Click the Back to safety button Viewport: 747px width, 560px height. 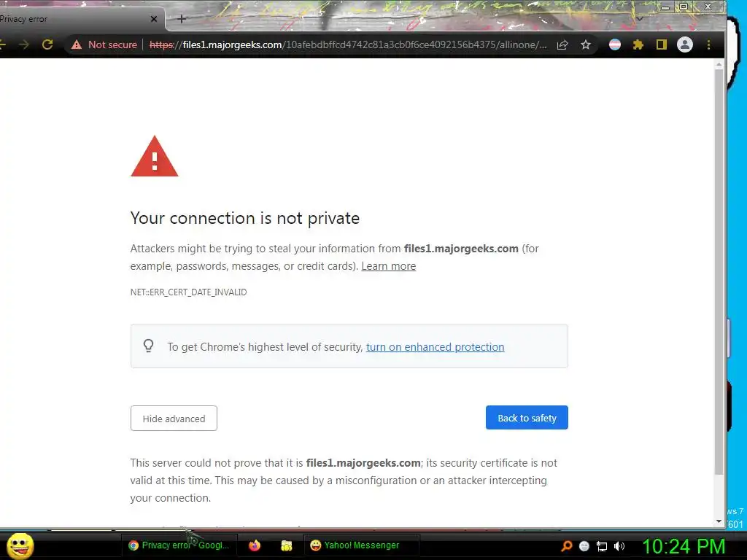[x=527, y=418]
